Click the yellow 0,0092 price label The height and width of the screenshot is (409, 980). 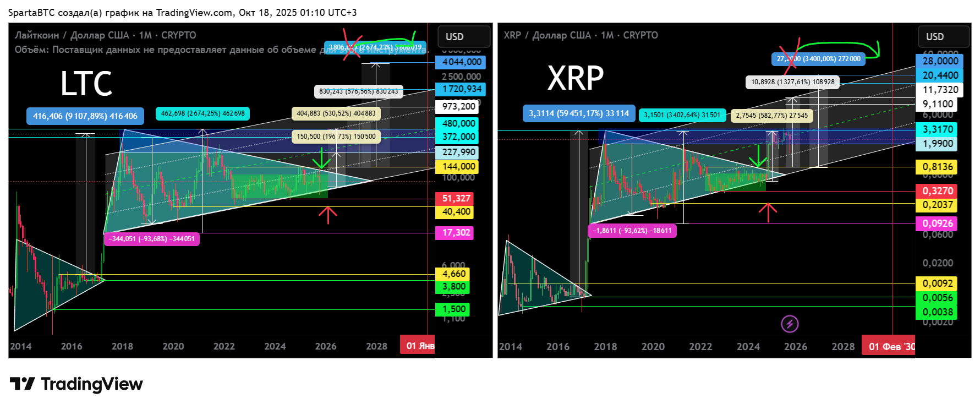937,283
